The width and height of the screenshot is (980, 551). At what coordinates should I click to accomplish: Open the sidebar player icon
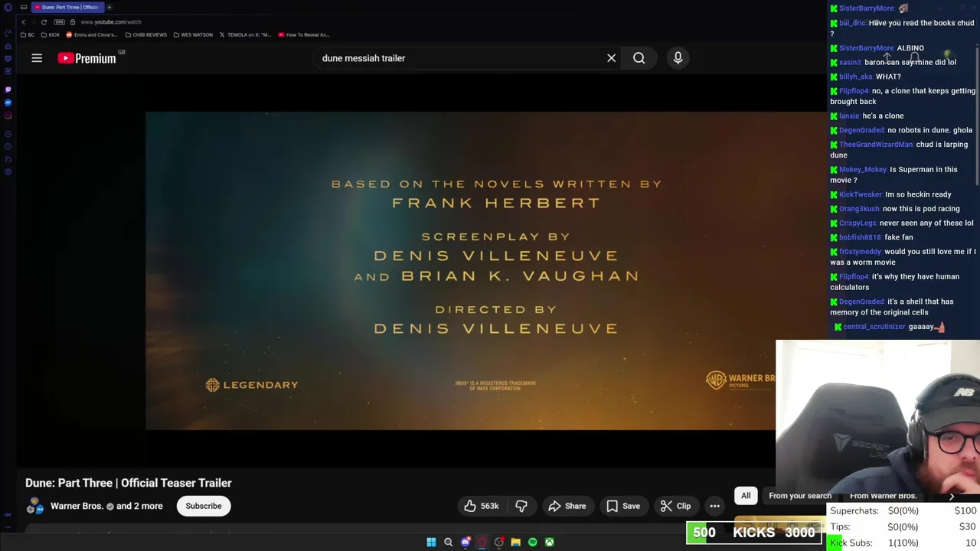point(8,134)
